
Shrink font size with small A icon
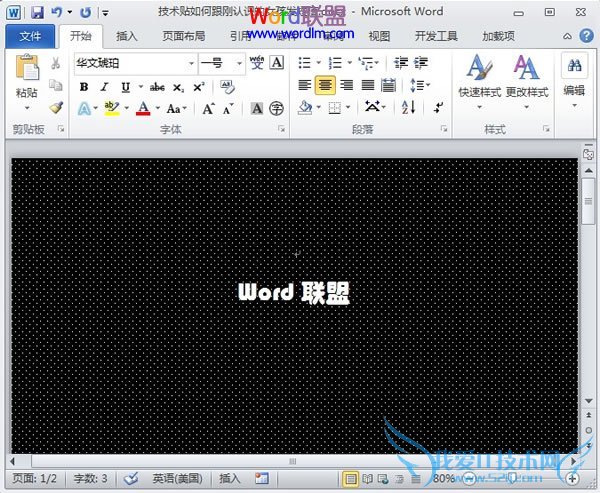[x=228, y=109]
